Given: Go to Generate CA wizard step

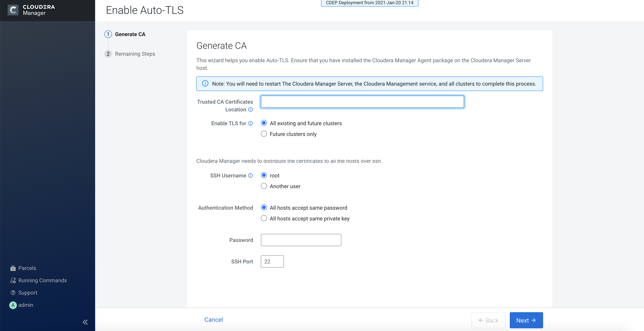Looking at the screenshot, I should pos(130,34).
